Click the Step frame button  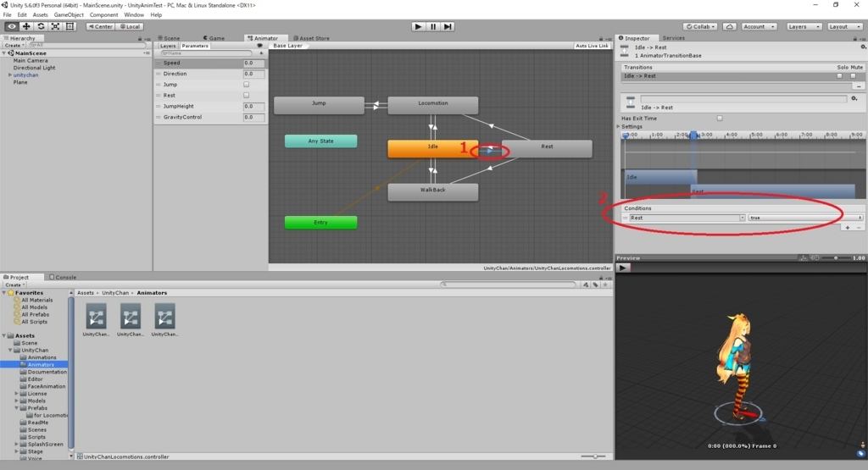(448, 26)
